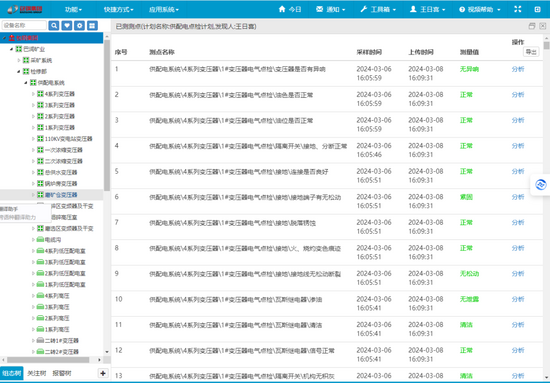The height and width of the screenshot is (383, 550).
Task: Collapse the 检修部 tree node
Action: pos(19,72)
